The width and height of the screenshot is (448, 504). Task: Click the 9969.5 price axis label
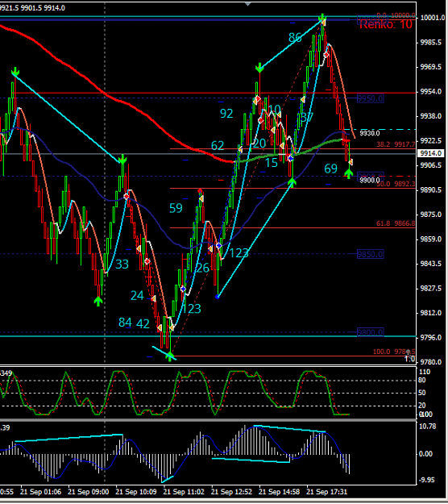(x=430, y=67)
